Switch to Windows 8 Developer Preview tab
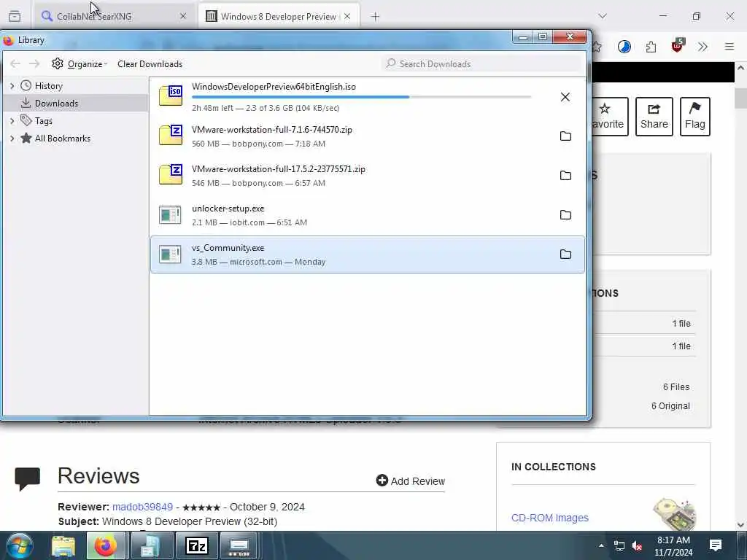 pos(278,16)
